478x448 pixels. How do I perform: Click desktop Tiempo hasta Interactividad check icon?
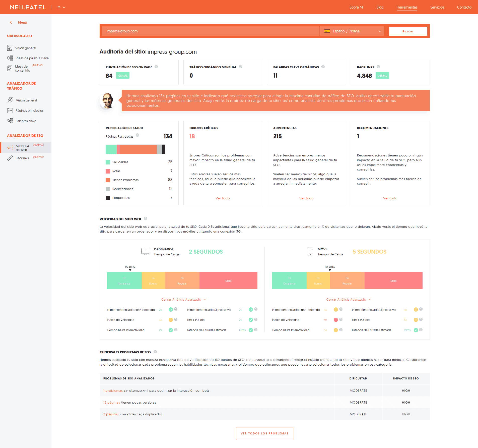(171, 330)
